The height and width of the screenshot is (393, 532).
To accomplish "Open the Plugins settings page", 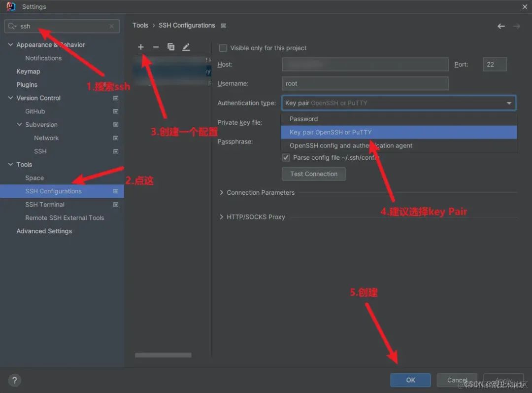I will [27, 85].
